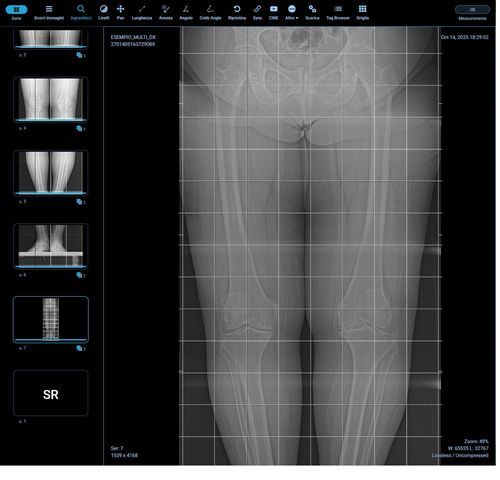Click patient name ESEMPIO_MULTI_DX overlay
Screen dimensions: 500x480
133,37
